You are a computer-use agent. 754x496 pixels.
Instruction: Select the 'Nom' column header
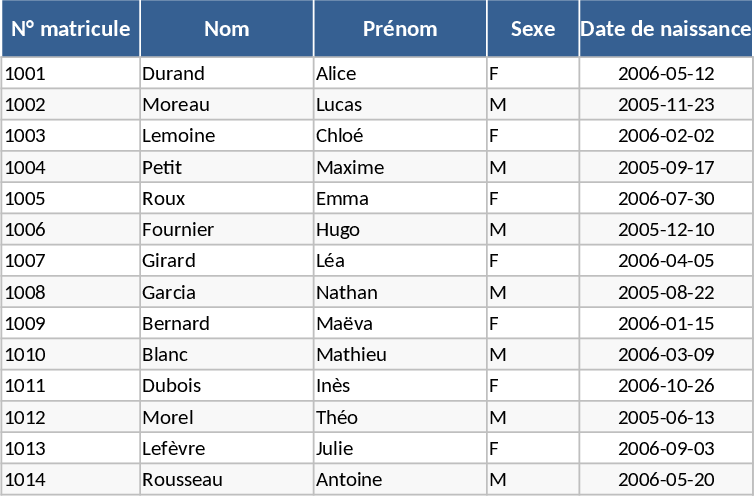point(227,29)
